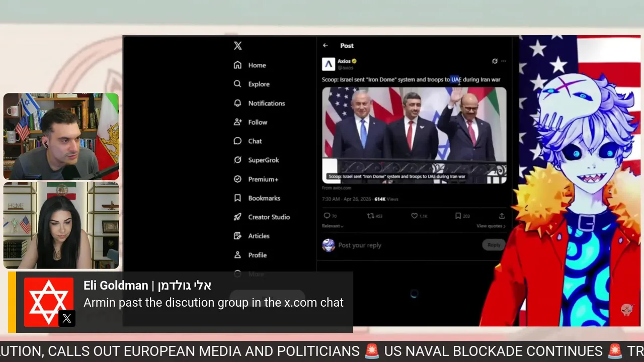644x362 pixels.
Task: Click the Scoop Iron Dome post text
Action: pyautogui.click(x=411, y=79)
